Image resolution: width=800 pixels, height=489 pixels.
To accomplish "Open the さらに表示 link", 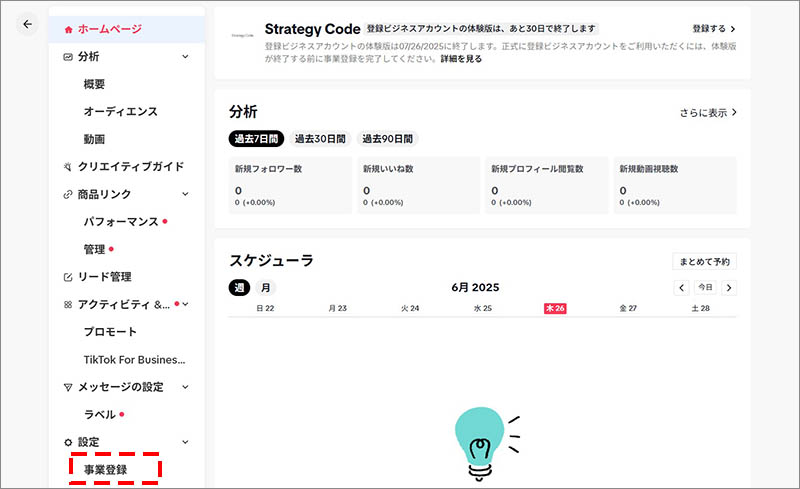I will (707, 113).
